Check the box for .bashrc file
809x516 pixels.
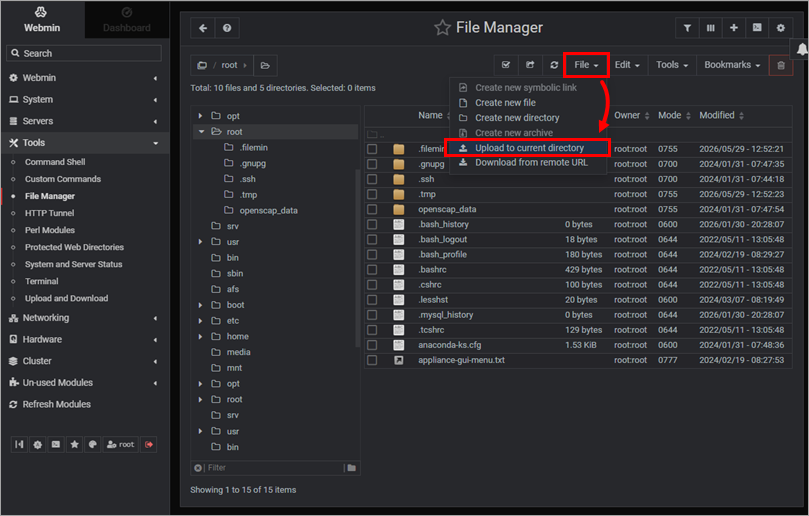point(372,269)
